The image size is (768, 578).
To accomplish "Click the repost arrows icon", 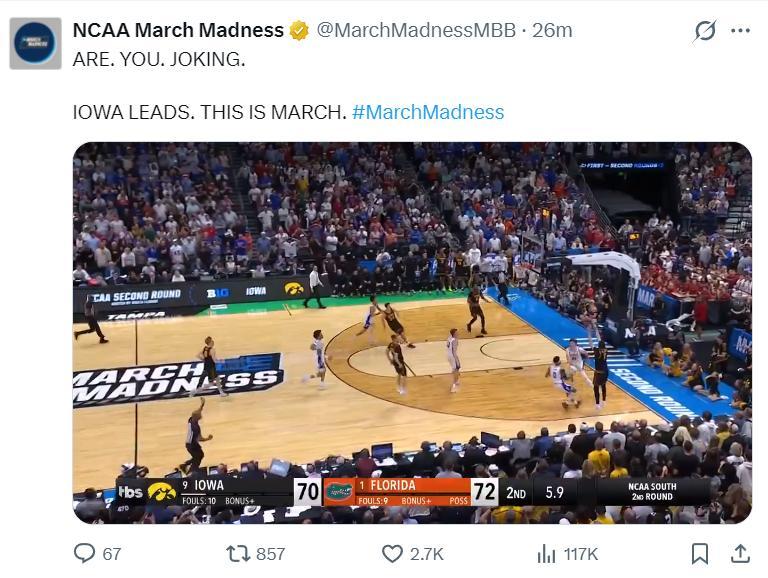I will pos(238,553).
